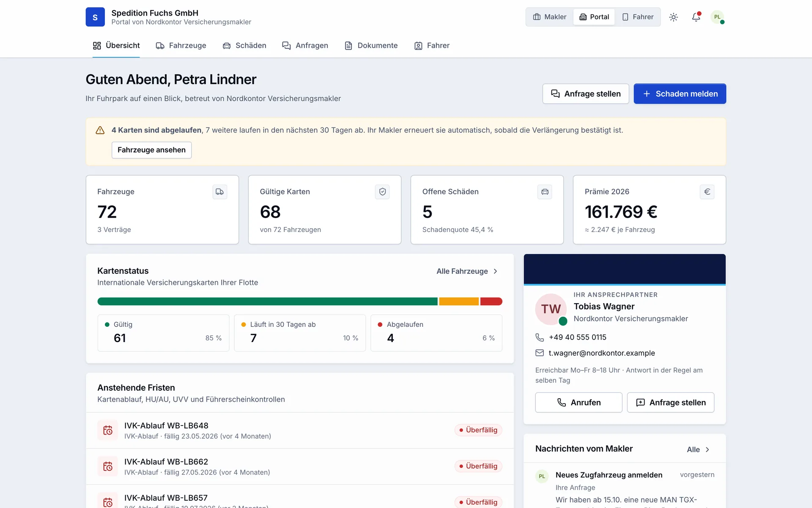The height and width of the screenshot is (508, 812).
Task: Click the TW contact avatar
Action: (x=551, y=309)
